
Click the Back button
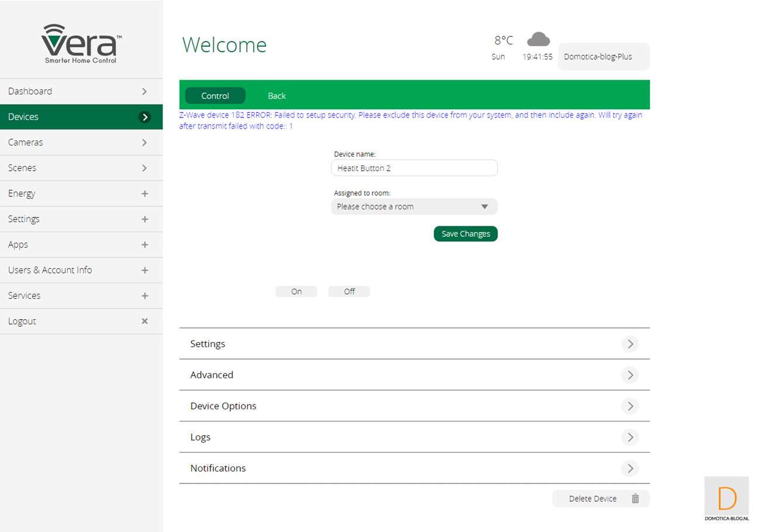[x=277, y=96]
